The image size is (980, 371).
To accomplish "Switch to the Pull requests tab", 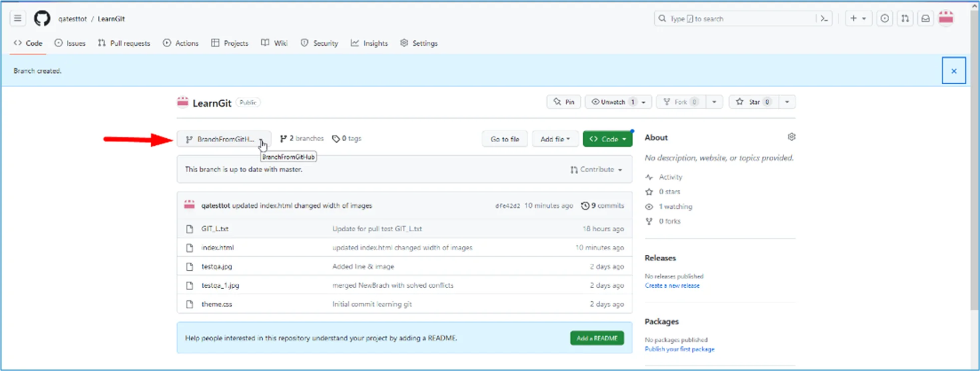I will tap(124, 43).
